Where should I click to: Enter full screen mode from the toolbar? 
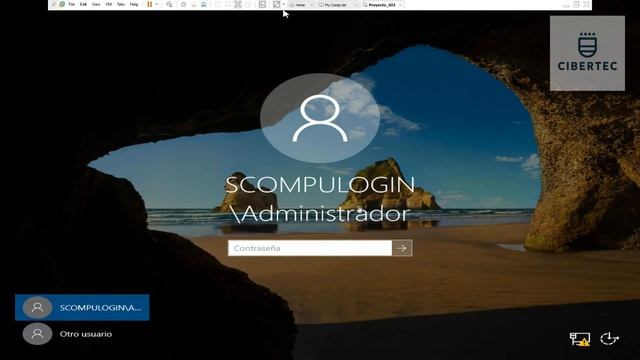(x=238, y=4)
